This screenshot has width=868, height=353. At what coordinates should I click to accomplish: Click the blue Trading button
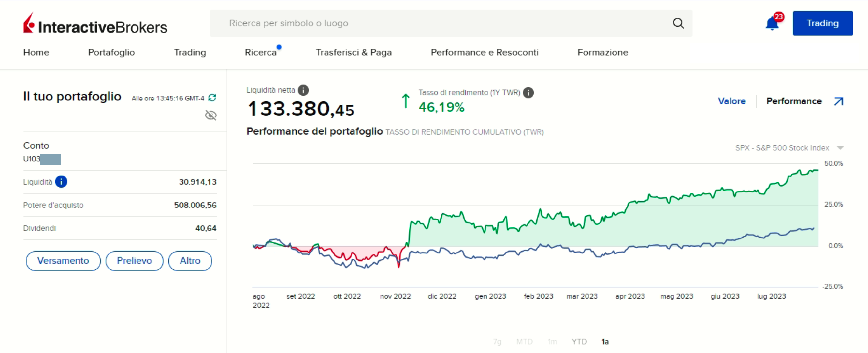(x=822, y=23)
